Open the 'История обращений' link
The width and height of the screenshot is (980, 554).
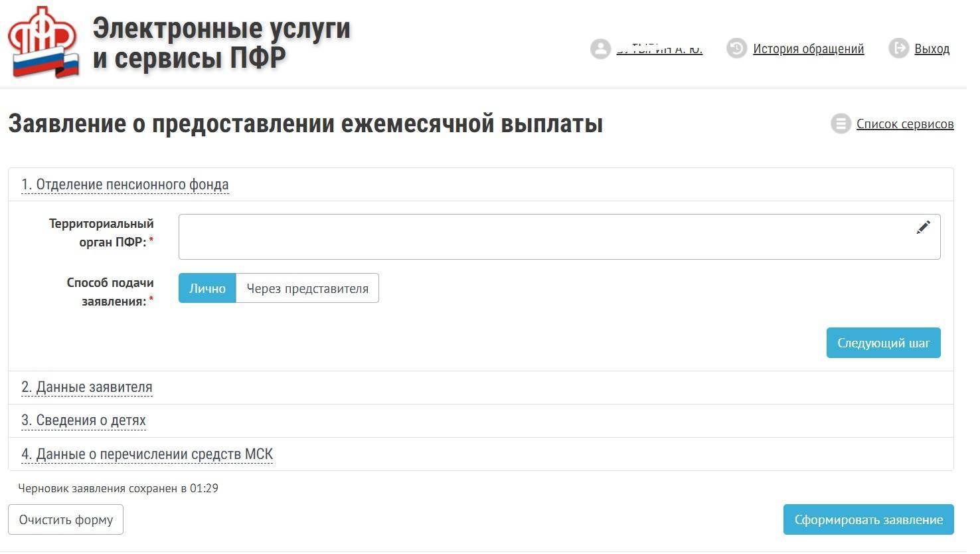[x=808, y=48]
